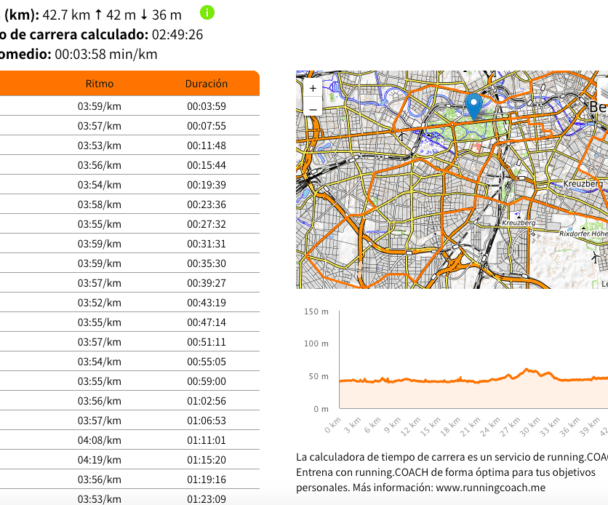Click the 00:03:59 duration cell

click(206, 107)
